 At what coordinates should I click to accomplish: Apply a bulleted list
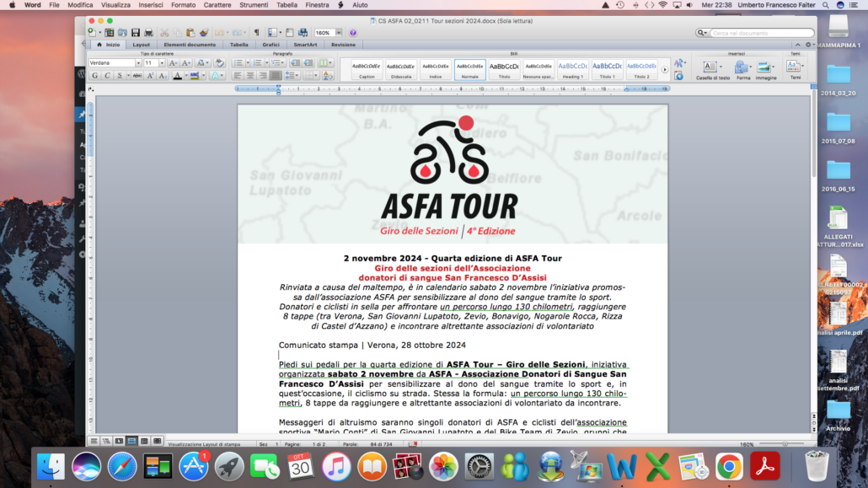click(238, 63)
